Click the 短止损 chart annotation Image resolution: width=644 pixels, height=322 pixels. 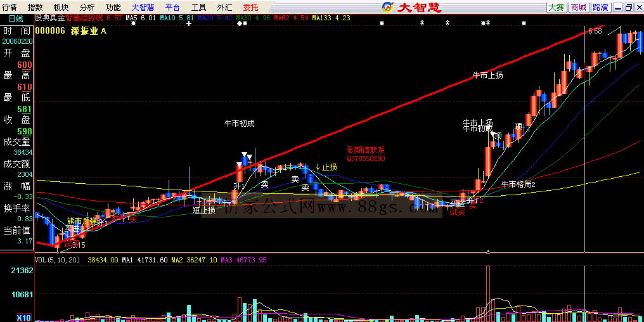pyautogui.click(x=204, y=210)
